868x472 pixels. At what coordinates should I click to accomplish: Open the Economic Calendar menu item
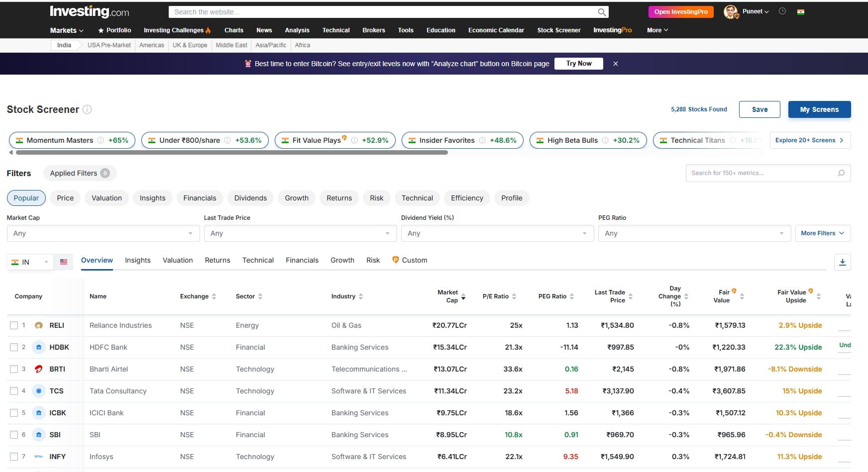click(496, 30)
